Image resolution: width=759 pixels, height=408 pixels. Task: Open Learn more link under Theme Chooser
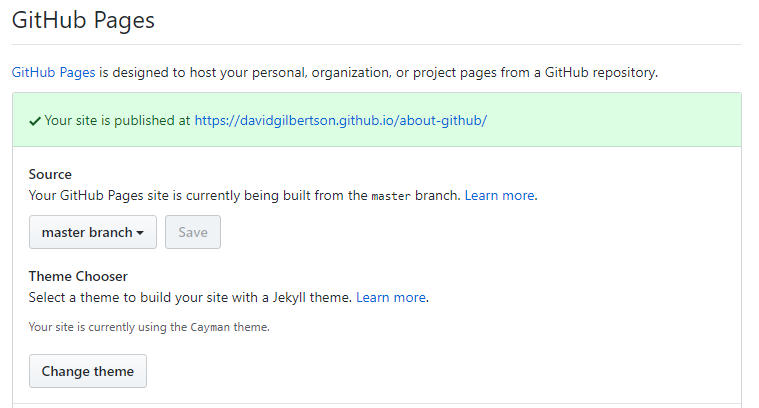pyautogui.click(x=391, y=298)
